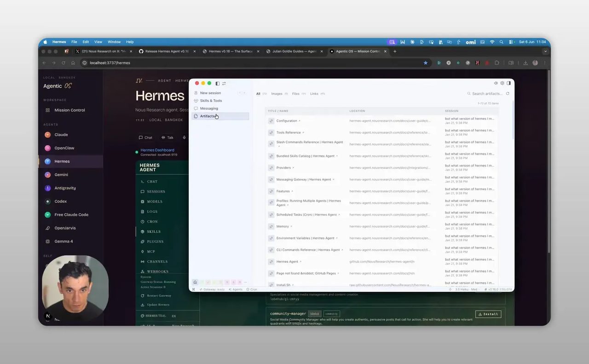Switch to the Links filter tab
The image size is (589, 364).
(317, 94)
